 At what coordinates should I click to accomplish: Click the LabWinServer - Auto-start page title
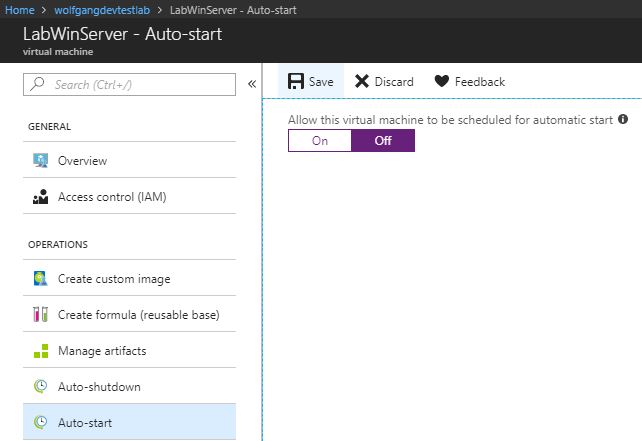pos(122,34)
